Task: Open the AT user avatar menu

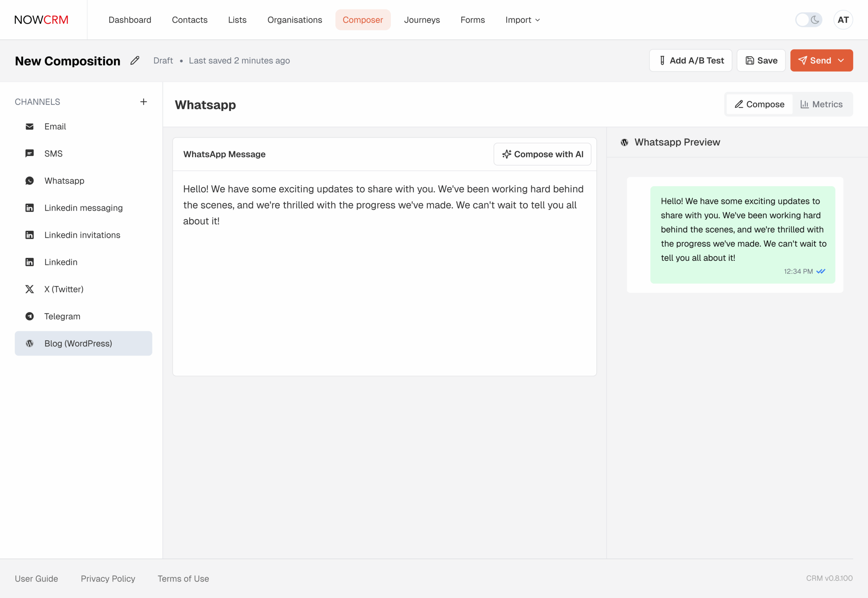Action: (843, 20)
